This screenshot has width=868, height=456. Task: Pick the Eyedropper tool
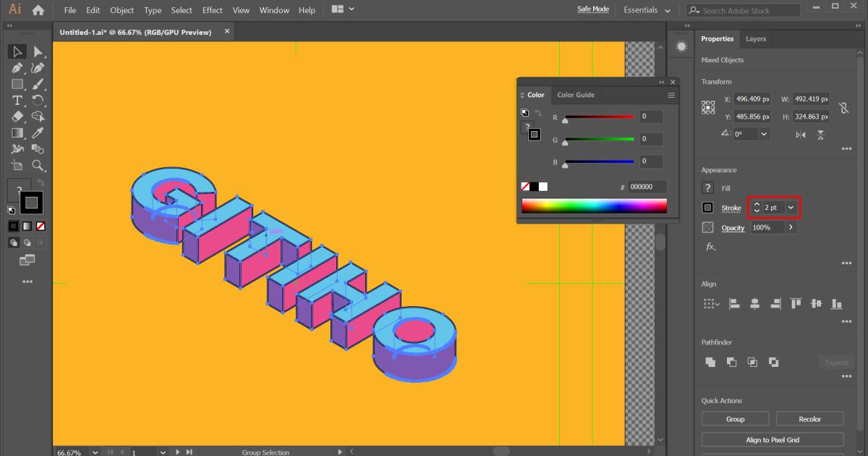click(38, 133)
